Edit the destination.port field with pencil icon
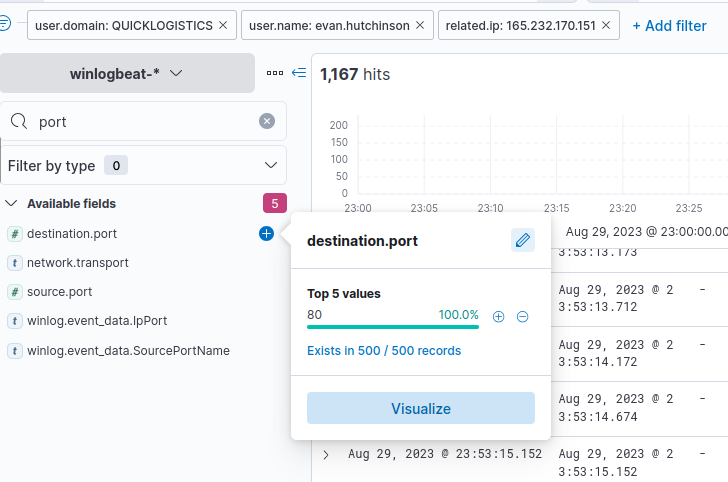 pyautogui.click(x=522, y=240)
